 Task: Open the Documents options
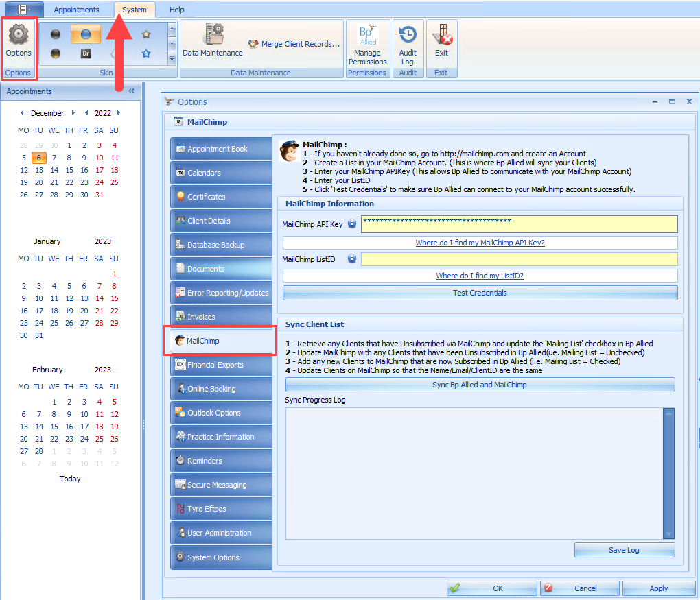pos(221,269)
